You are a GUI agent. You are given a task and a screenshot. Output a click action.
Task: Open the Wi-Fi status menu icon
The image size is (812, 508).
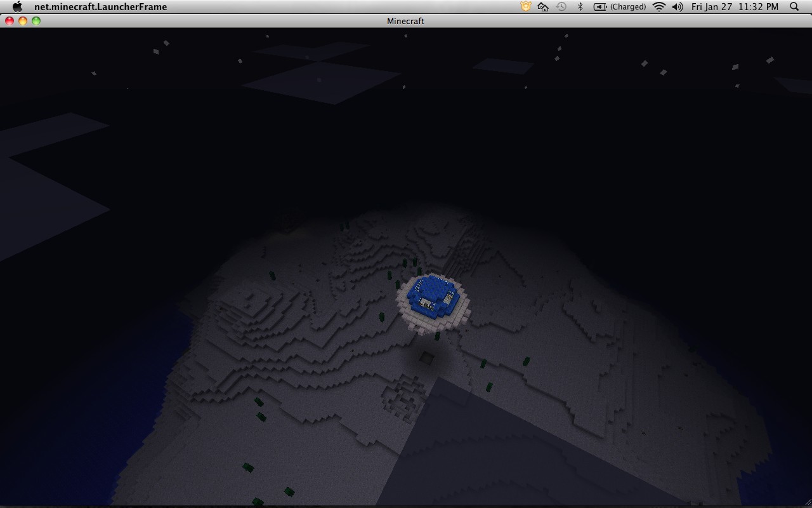(x=658, y=7)
